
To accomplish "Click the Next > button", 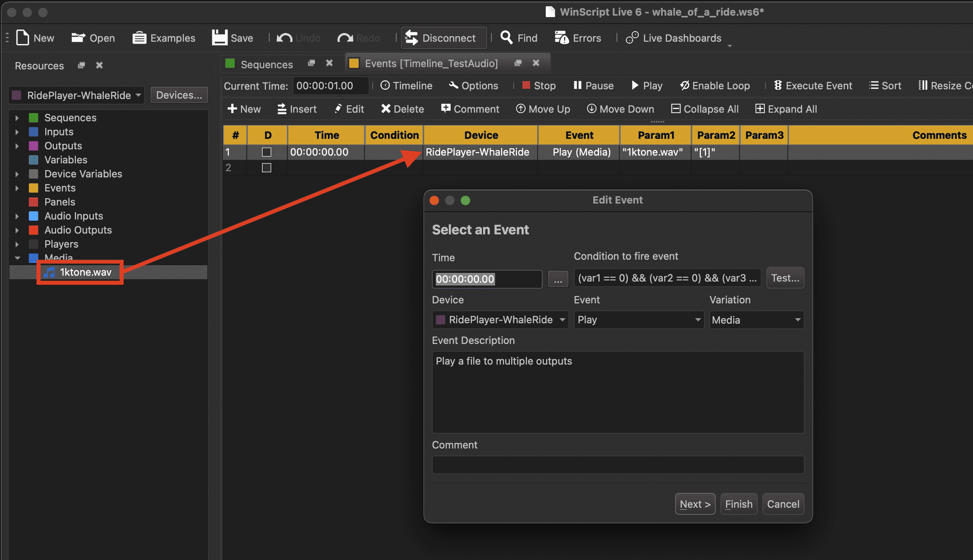I will point(695,504).
